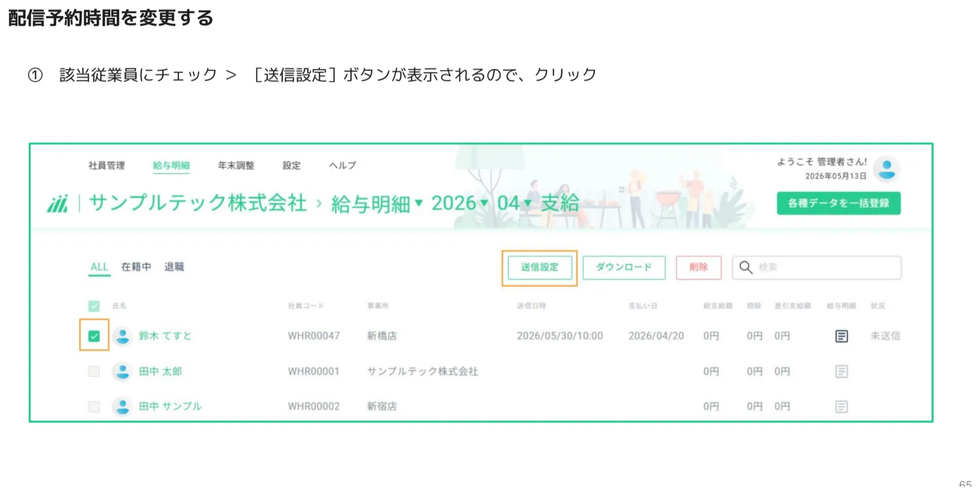Click 各種データを一括登録 button

[x=839, y=203]
